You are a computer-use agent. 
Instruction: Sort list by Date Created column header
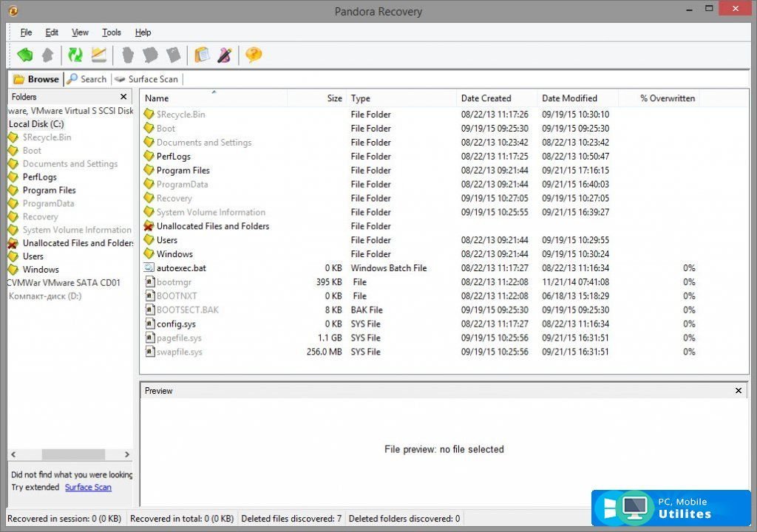click(x=496, y=98)
